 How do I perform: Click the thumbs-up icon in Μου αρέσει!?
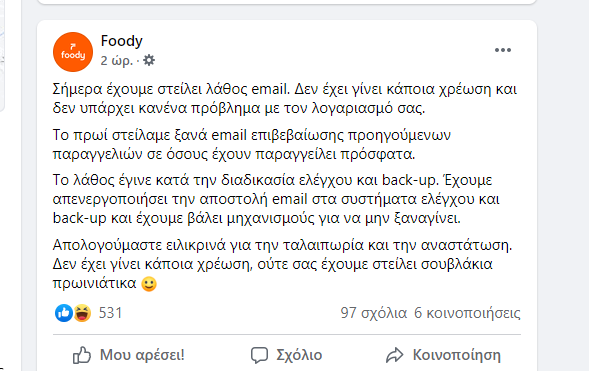point(82,355)
